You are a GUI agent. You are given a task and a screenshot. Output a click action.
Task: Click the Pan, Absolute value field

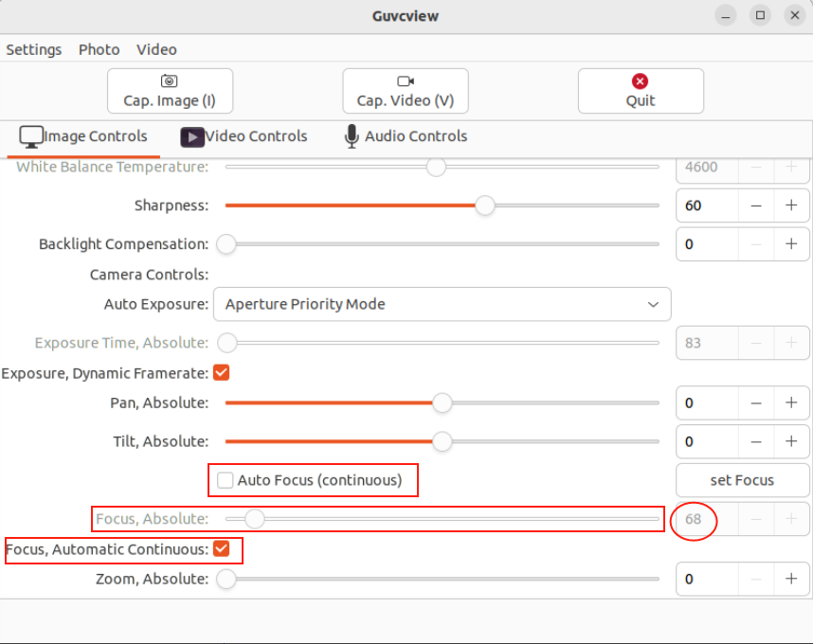pyautogui.click(x=707, y=402)
